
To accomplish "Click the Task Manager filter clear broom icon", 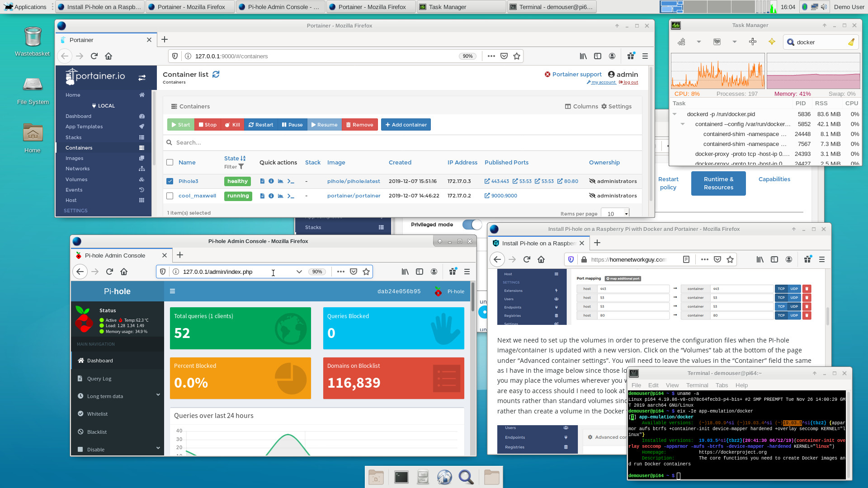I will [851, 42].
